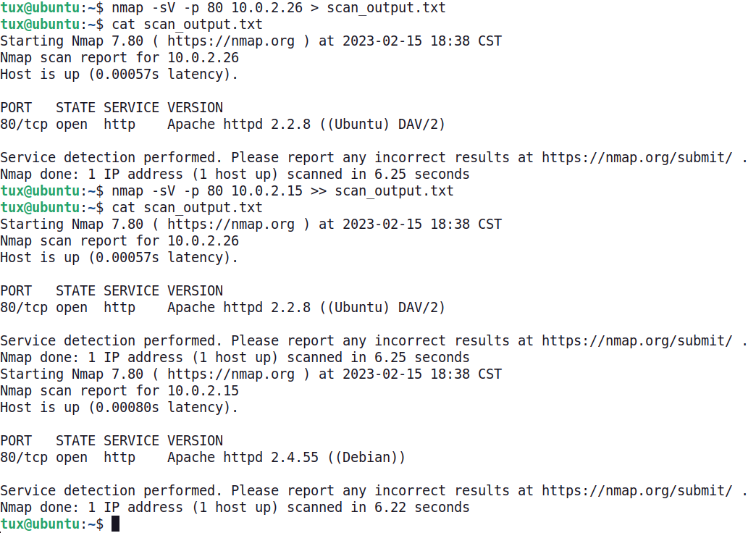Image resolution: width=756 pixels, height=533 pixels.
Task: Click the last VERSION column header
Action: pyautogui.click(x=196, y=441)
